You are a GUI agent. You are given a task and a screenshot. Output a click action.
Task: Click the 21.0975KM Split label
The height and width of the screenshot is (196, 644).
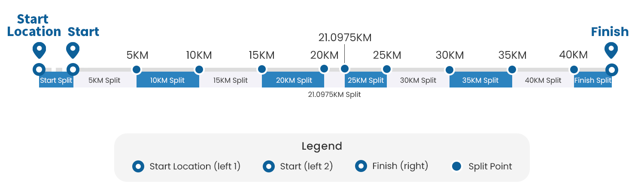click(334, 94)
